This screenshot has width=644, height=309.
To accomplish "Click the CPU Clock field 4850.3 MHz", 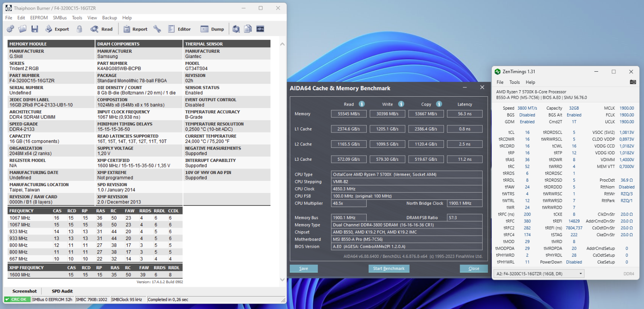I will (407, 189).
